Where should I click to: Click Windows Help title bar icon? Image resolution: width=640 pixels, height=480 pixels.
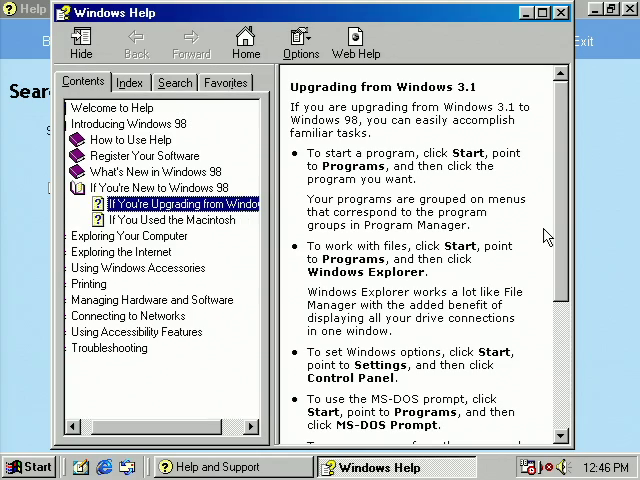(63, 13)
